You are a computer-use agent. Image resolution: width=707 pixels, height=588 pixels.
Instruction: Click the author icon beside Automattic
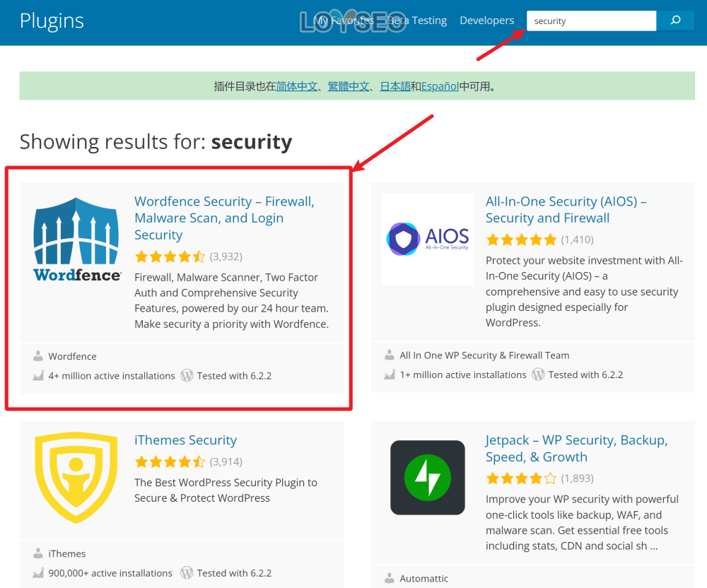pos(390,578)
